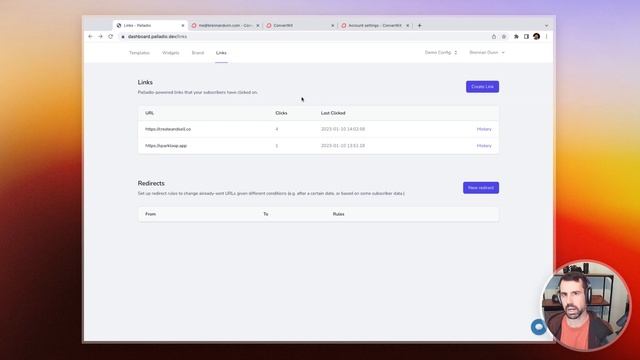Image resolution: width=640 pixels, height=360 pixels.
Task: Close the Links - Palladio tab
Action: tap(183, 25)
